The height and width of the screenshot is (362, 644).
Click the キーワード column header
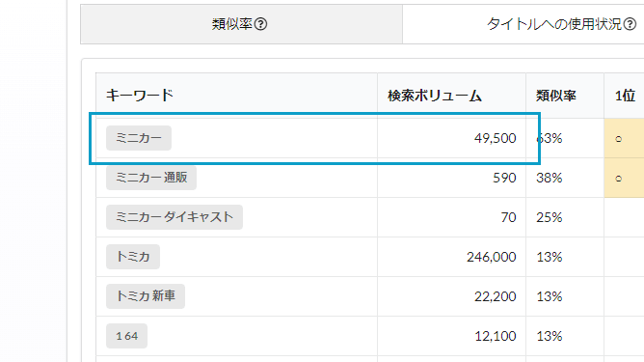click(140, 96)
